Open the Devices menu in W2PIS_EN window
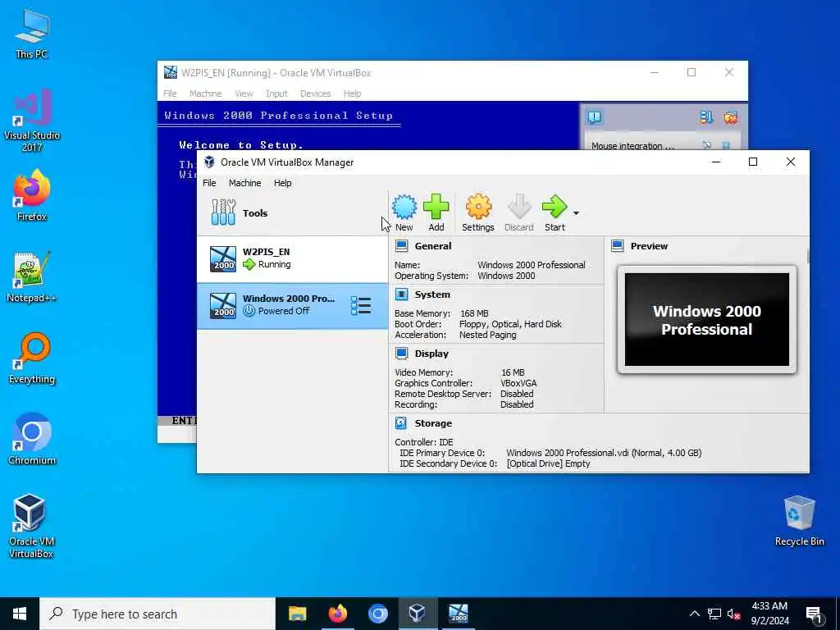This screenshot has height=630, width=840. point(315,94)
